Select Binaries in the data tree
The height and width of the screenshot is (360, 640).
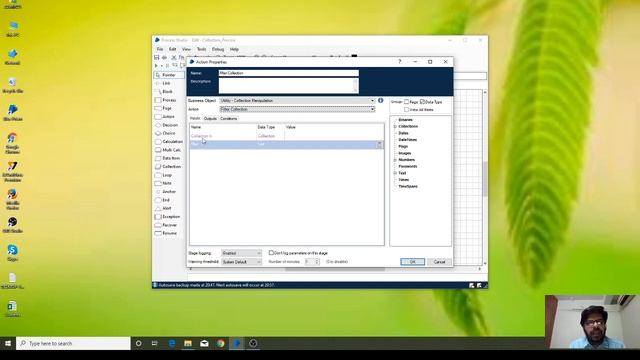click(405, 120)
